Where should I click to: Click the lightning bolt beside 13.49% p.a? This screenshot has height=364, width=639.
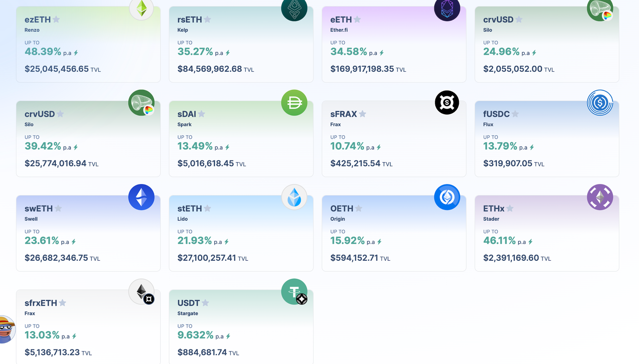click(227, 148)
